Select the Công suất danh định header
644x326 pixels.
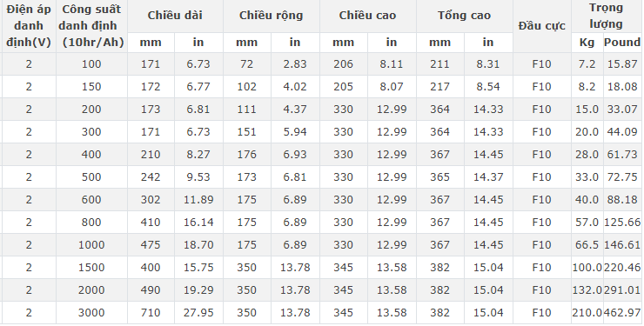(x=91, y=26)
